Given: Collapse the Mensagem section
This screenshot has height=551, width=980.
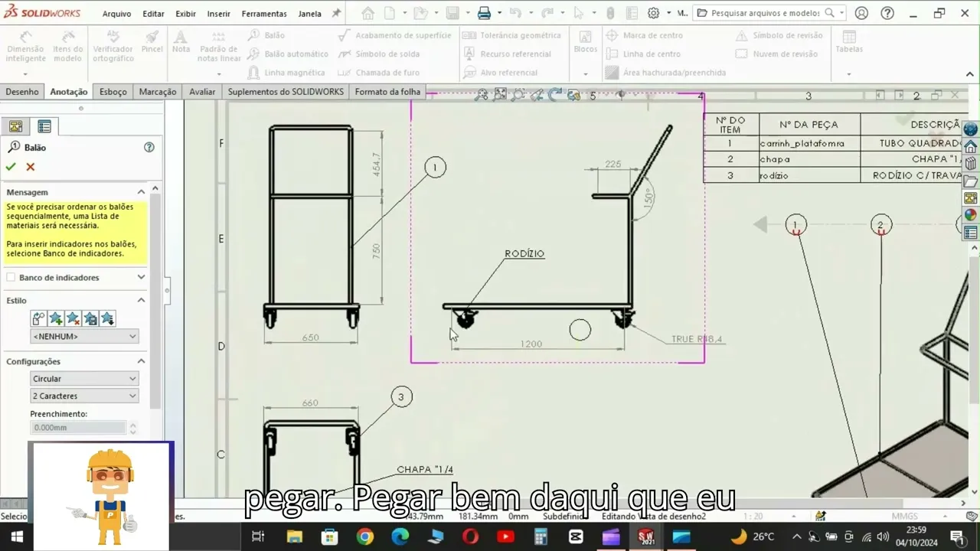Looking at the screenshot, I should 141,192.
